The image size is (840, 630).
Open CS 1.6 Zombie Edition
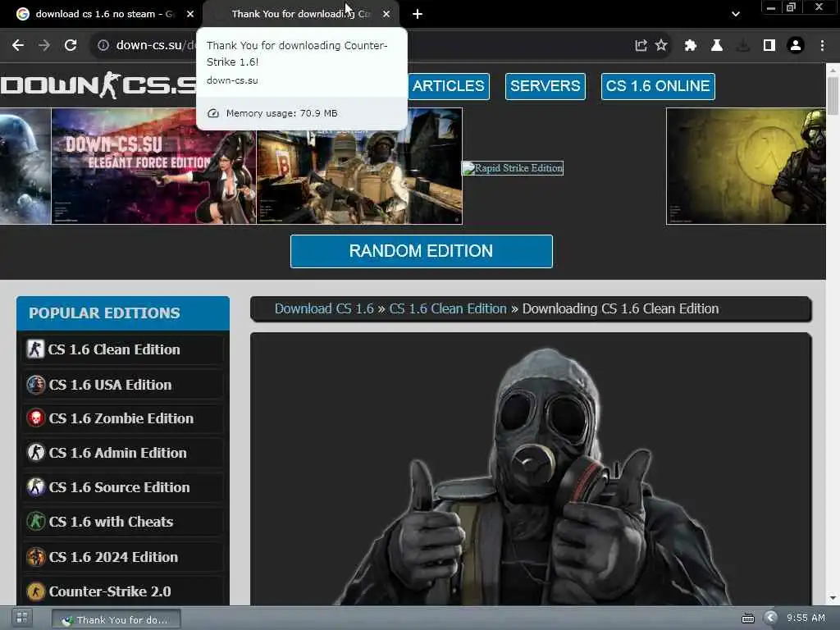pos(123,418)
